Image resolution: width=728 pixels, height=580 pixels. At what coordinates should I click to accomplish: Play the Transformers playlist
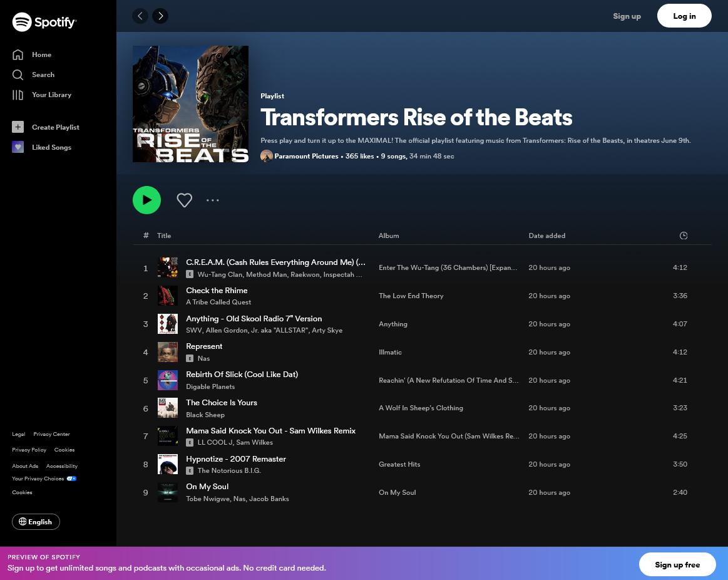click(x=146, y=200)
